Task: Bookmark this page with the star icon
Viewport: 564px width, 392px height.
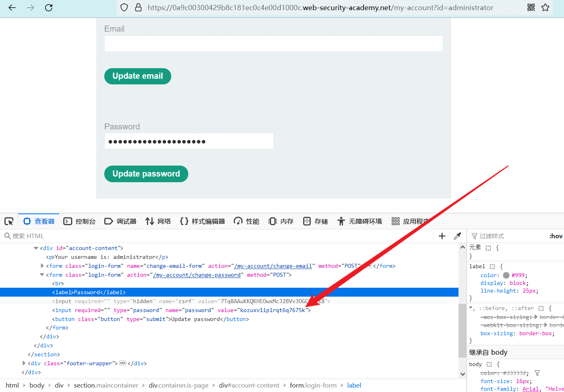Action: point(545,7)
